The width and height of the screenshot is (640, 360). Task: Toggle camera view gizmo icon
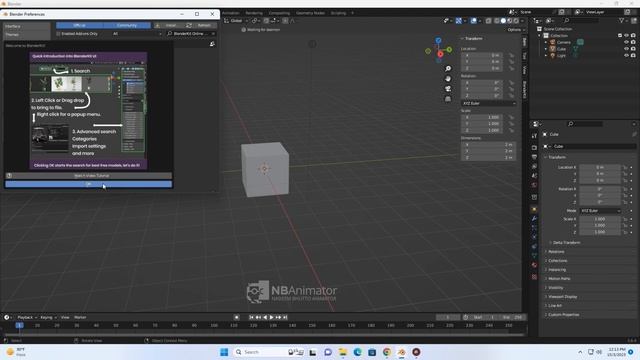pos(448,89)
